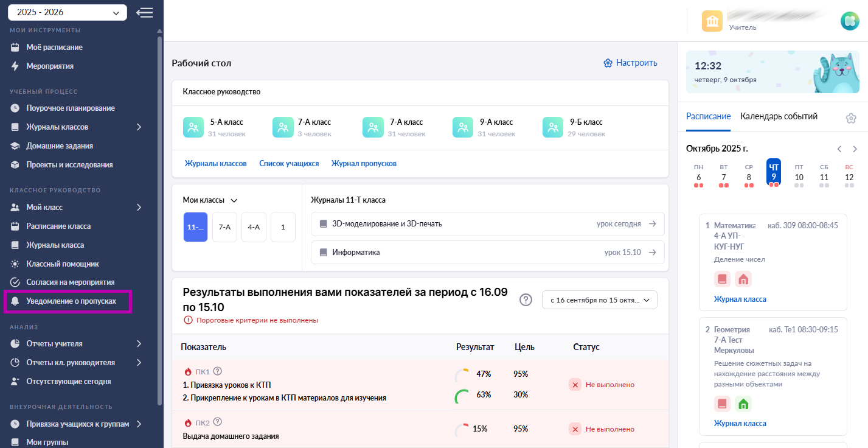Open Отчеты кл. руководителя in the sidebar

click(68, 362)
